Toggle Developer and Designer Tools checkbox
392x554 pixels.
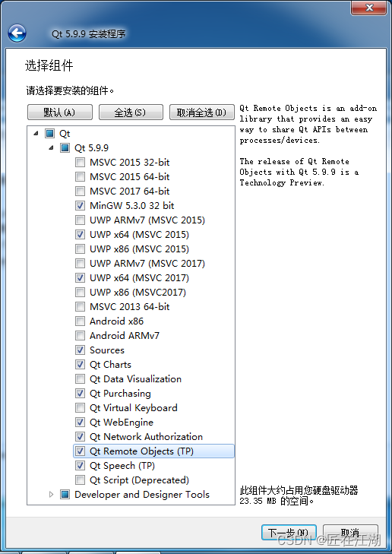(x=65, y=494)
